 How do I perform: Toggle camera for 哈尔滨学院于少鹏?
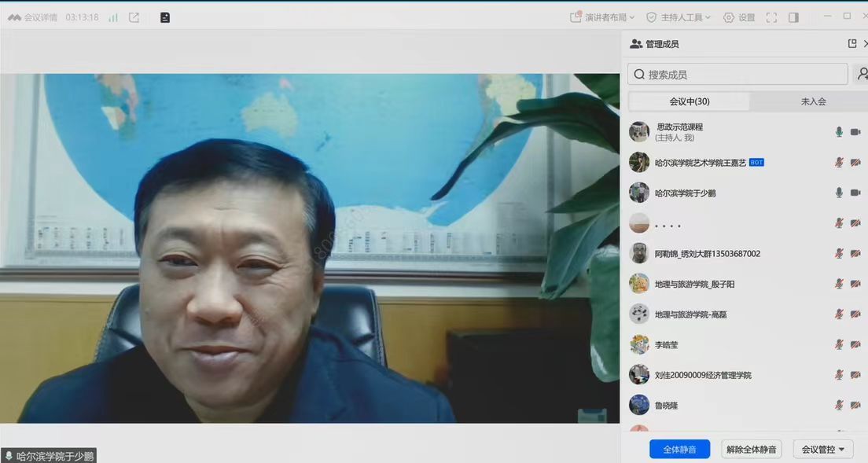(x=855, y=193)
